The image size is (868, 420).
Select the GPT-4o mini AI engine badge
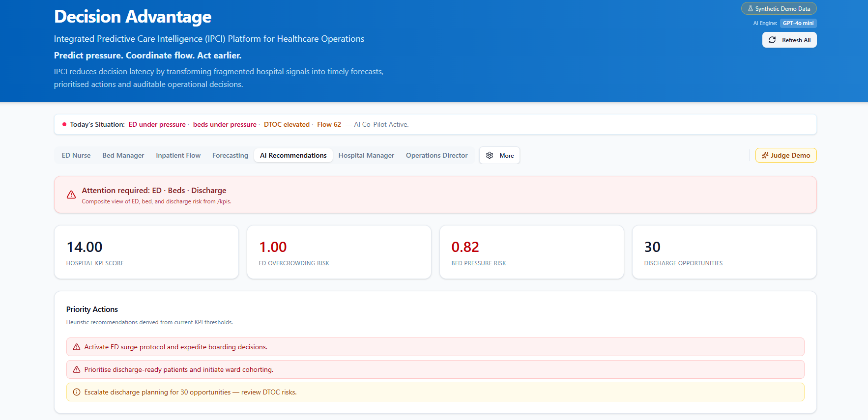tap(798, 23)
